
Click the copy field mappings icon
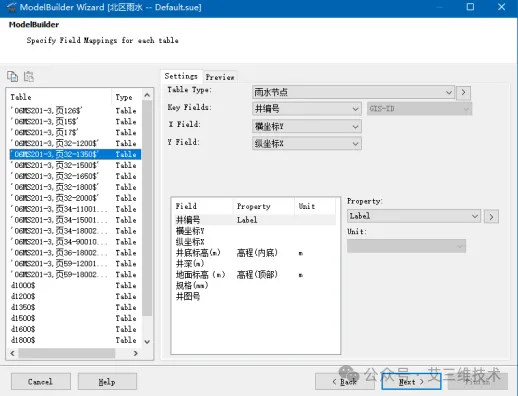click(13, 76)
